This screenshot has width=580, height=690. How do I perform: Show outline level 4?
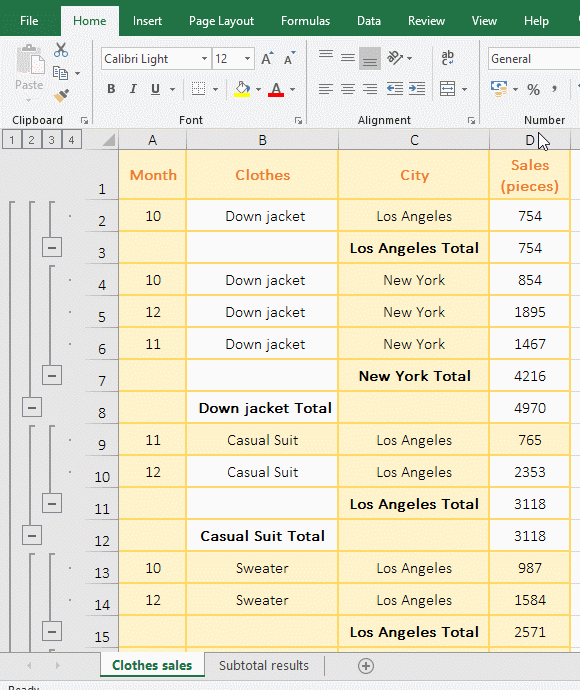tap(71, 140)
